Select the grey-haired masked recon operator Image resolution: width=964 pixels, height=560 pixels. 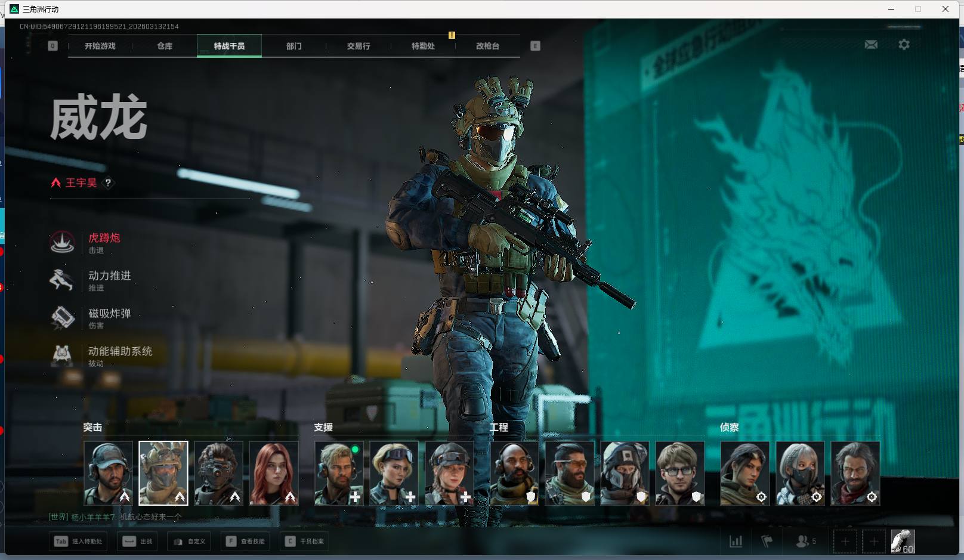tap(800, 473)
